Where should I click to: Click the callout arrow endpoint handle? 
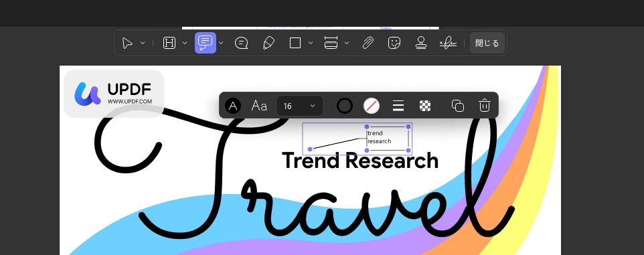[310, 149]
